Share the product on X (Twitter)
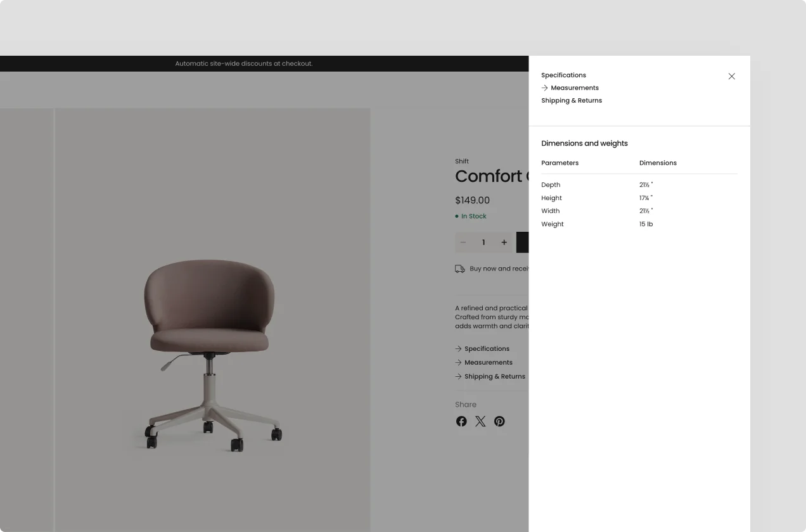The width and height of the screenshot is (806, 532). [x=480, y=421]
